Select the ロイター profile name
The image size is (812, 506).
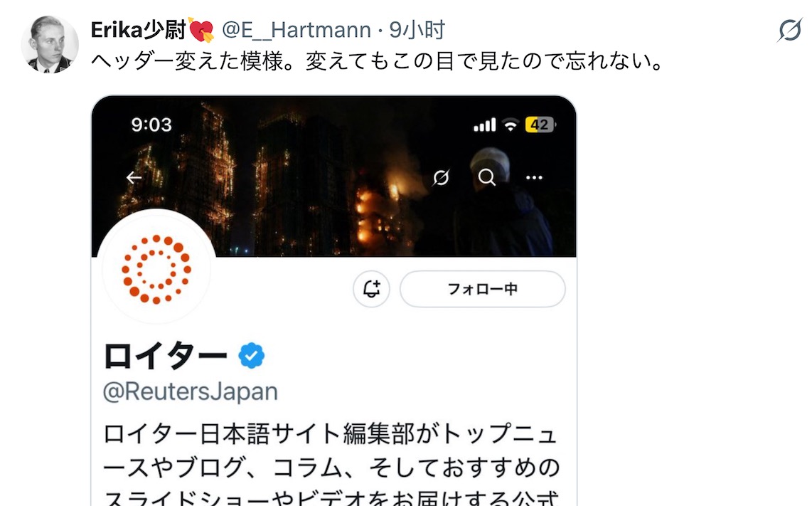(x=166, y=356)
